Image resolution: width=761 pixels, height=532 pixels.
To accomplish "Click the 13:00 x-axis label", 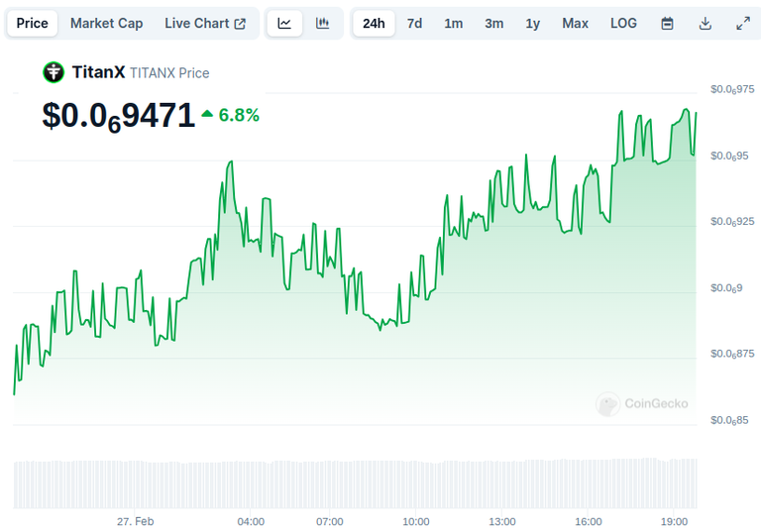I will click(501, 522).
